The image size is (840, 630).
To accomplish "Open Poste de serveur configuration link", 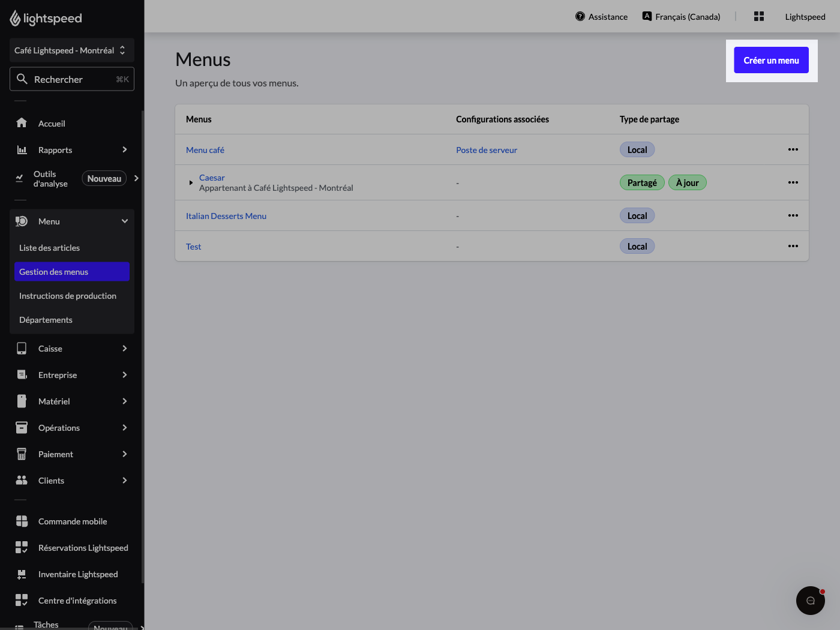I will pyautogui.click(x=487, y=150).
